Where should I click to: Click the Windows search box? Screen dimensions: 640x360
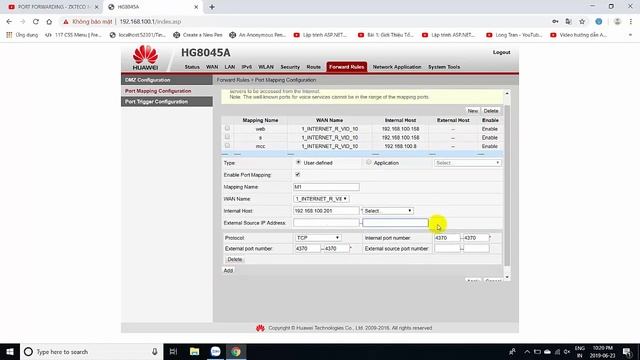[92, 351]
